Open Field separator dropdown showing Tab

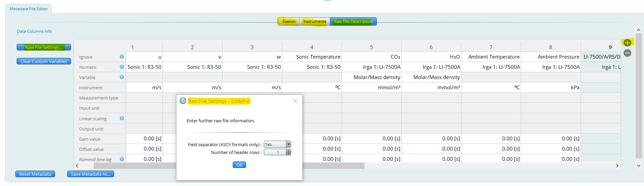pyautogui.click(x=277, y=144)
